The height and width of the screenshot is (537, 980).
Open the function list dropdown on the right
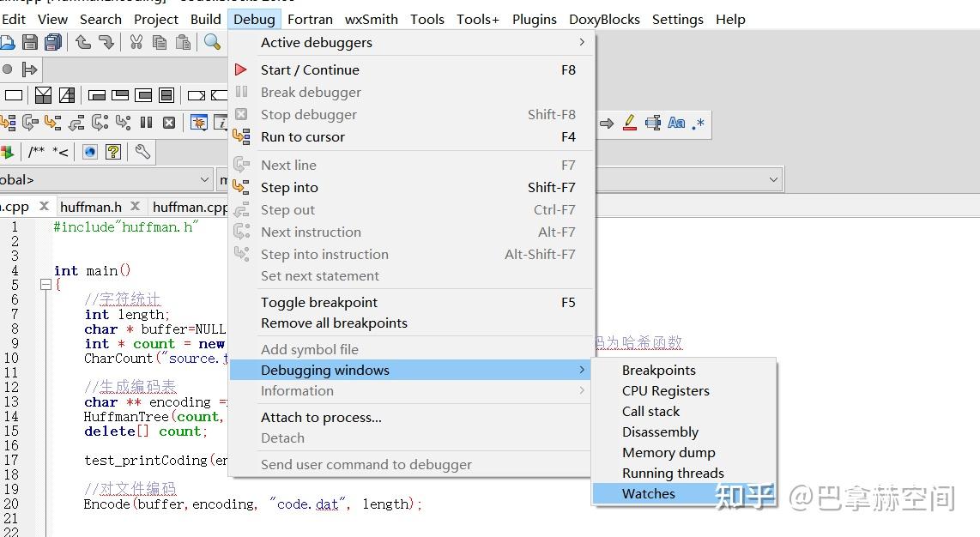click(773, 180)
